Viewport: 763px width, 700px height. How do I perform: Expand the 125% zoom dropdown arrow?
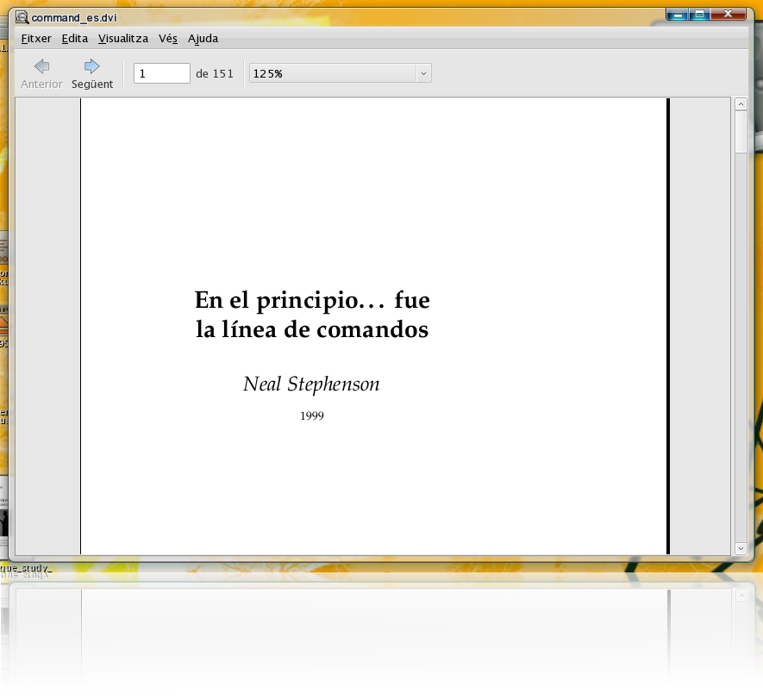423,73
